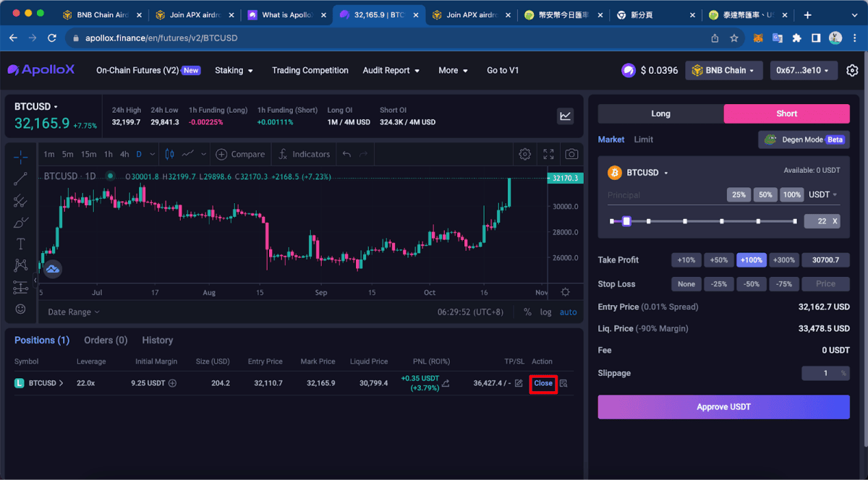Screen dimensions: 868x480
Task: Select the pattern drawing tool
Action: click(x=20, y=265)
